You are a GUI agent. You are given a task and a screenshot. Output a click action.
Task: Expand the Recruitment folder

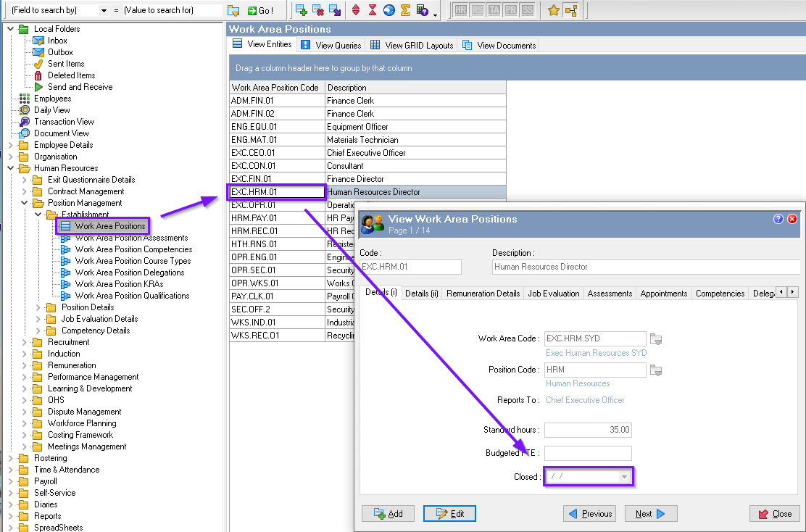24,342
